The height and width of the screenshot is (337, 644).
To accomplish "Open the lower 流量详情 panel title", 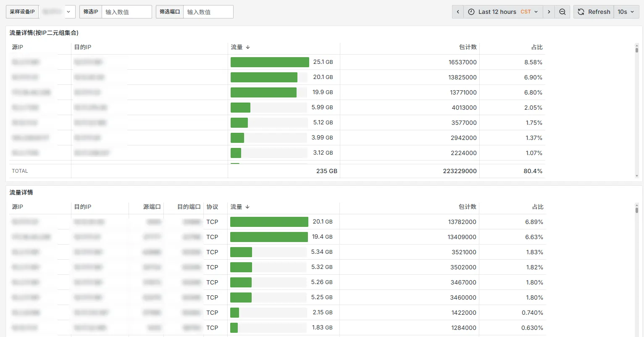I will coord(21,192).
